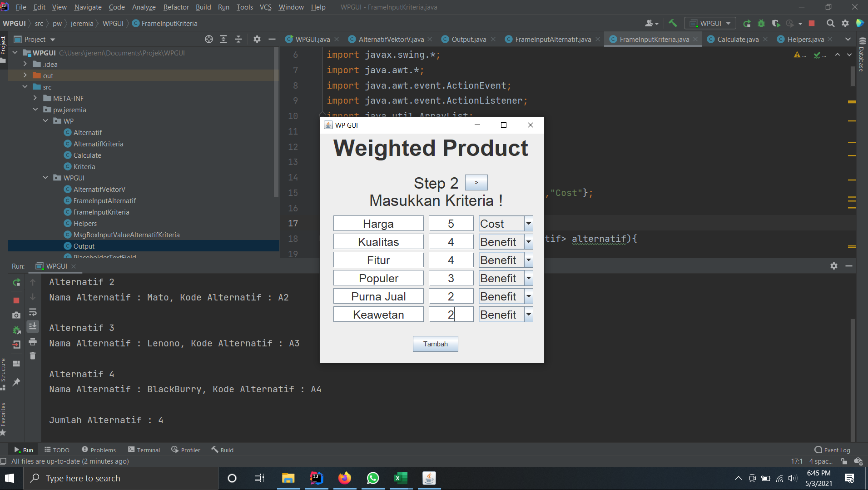
Task: Click Expand All in Project panel
Action: (x=223, y=39)
